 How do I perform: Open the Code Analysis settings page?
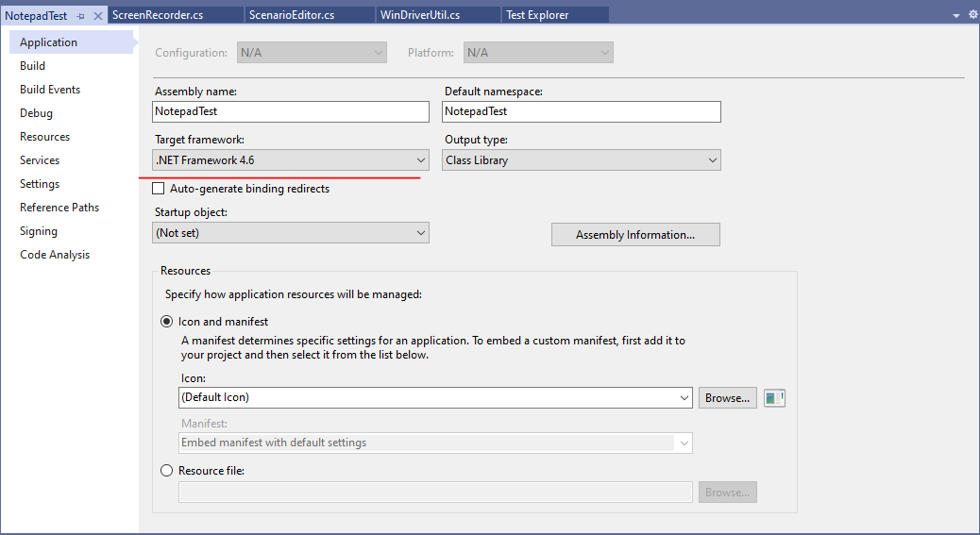pyautogui.click(x=55, y=255)
